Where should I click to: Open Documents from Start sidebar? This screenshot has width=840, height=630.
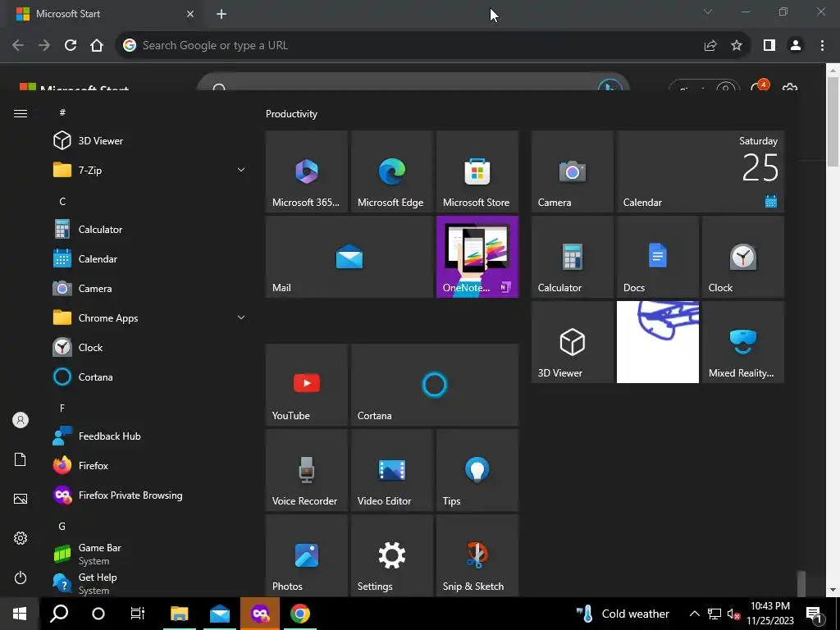[x=21, y=459]
